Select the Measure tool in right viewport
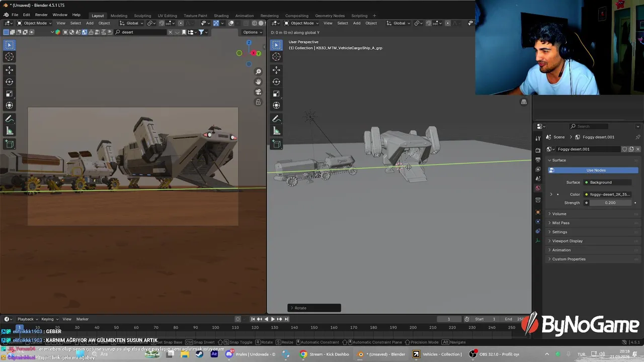 [276, 131]
